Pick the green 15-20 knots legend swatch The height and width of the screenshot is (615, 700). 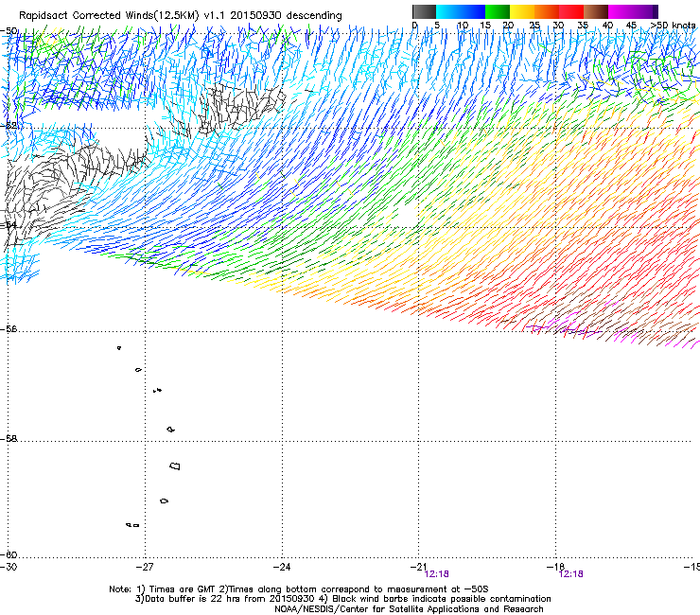[498, 11]
